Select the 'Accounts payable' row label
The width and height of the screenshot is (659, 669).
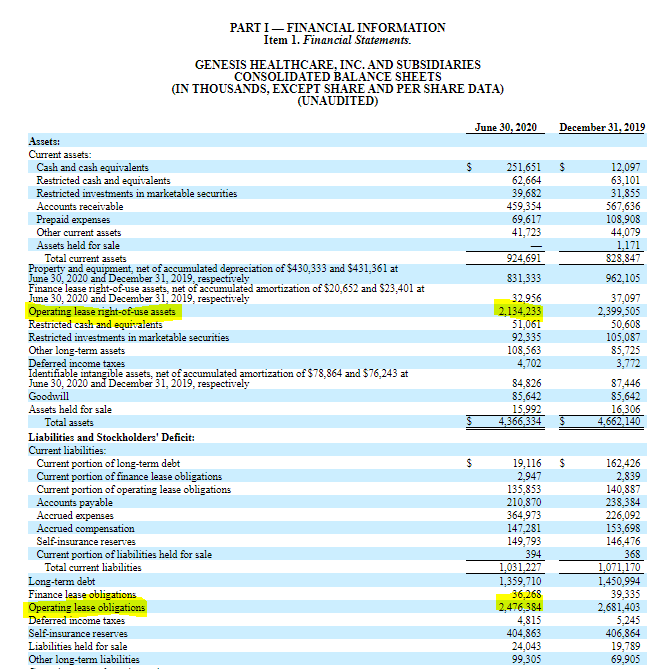75,503
